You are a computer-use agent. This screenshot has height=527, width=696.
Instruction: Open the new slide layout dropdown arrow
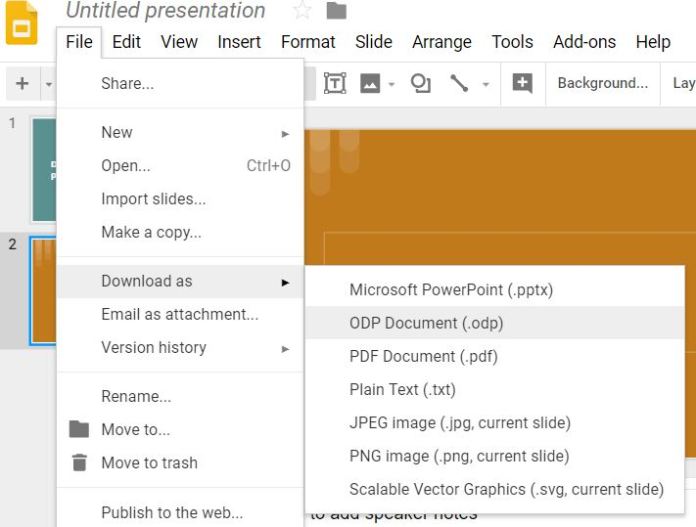(49, 83)
